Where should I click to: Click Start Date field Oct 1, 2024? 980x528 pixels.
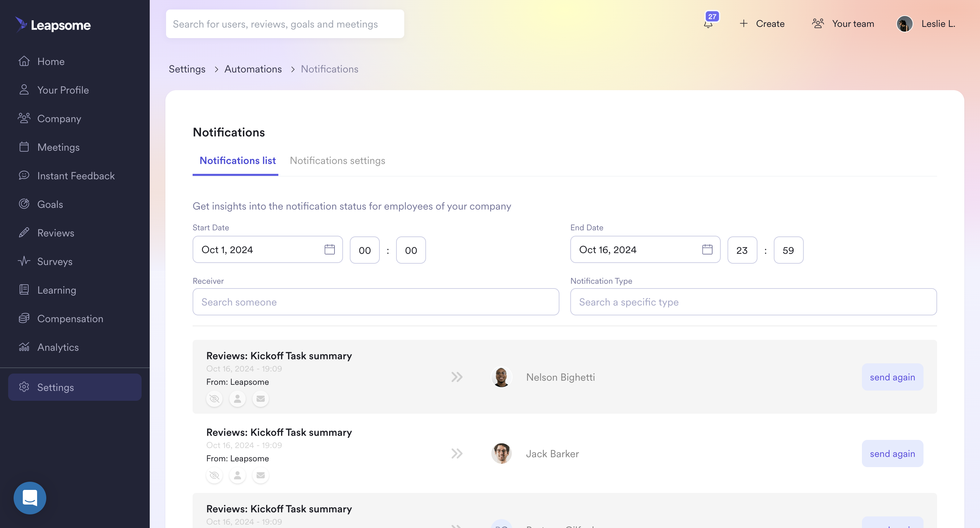click(267, 250)
